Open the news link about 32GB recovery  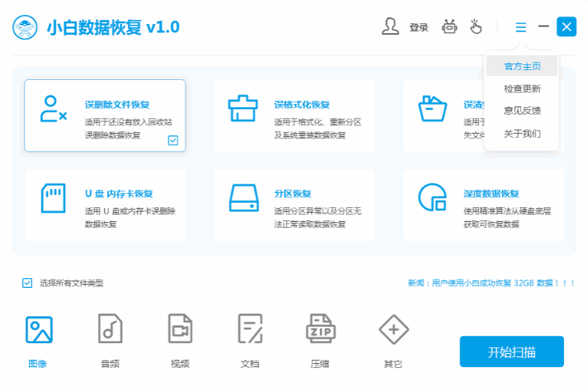pos(492,283)
